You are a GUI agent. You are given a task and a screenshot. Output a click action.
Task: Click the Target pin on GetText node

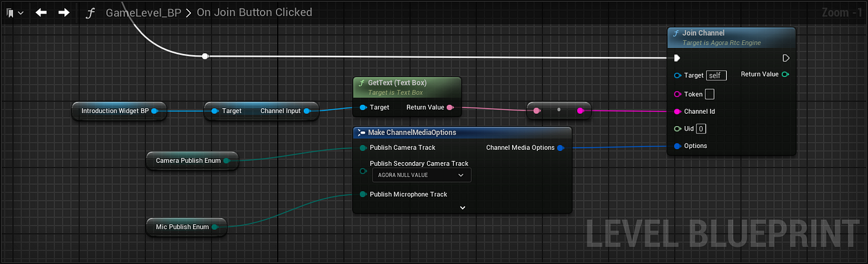coord(363,107)
